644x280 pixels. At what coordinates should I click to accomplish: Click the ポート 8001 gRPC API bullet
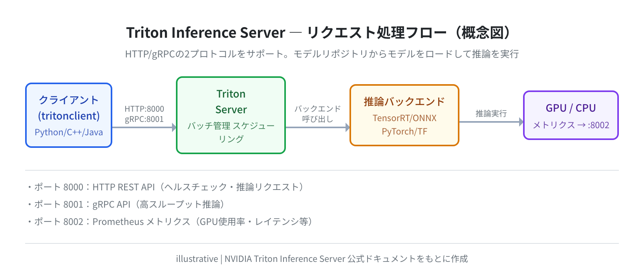[x=126, y=204]
